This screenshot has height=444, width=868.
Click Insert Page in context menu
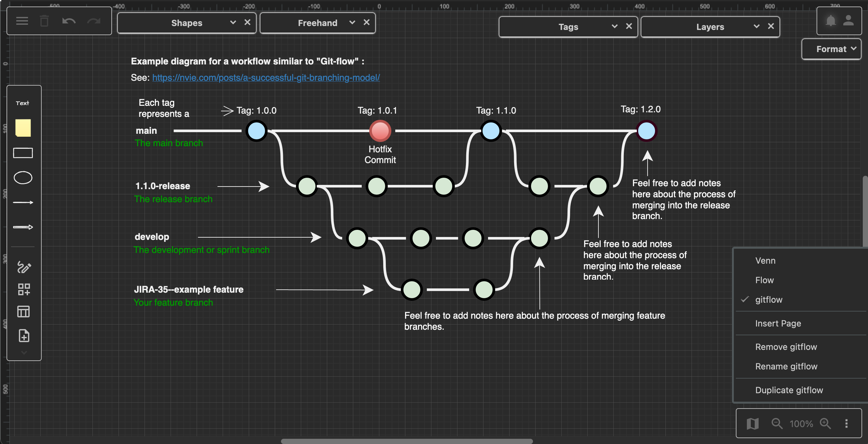pos(778,323)
